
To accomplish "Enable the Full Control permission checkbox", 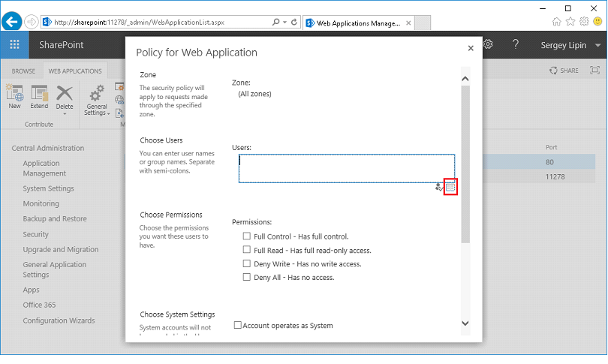I will pos(247,236).
